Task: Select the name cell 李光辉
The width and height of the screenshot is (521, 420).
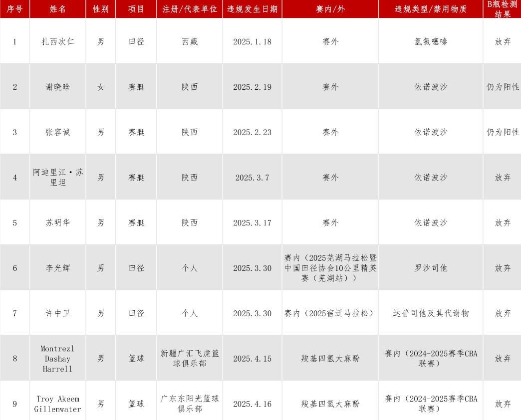Action: point(58,268)
